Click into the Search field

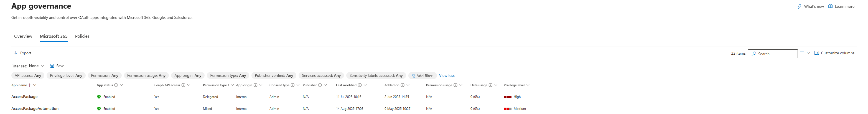coord(776,54)
